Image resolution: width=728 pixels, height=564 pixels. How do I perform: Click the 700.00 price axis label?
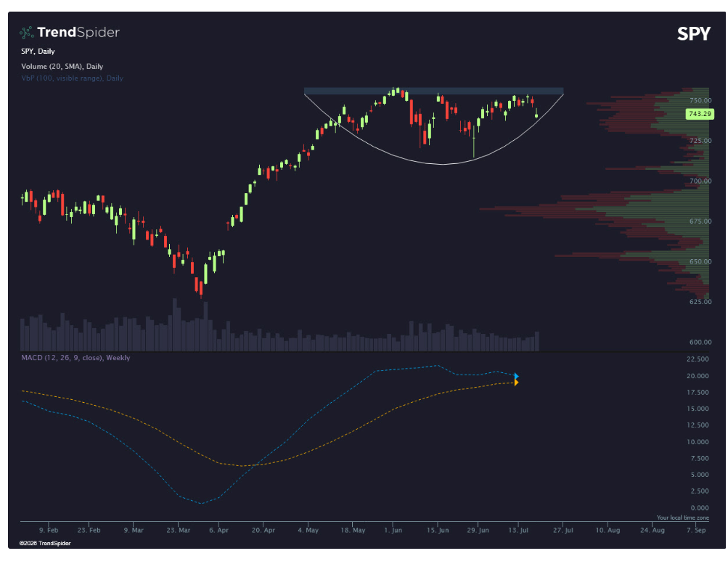(x=700, y=181)
